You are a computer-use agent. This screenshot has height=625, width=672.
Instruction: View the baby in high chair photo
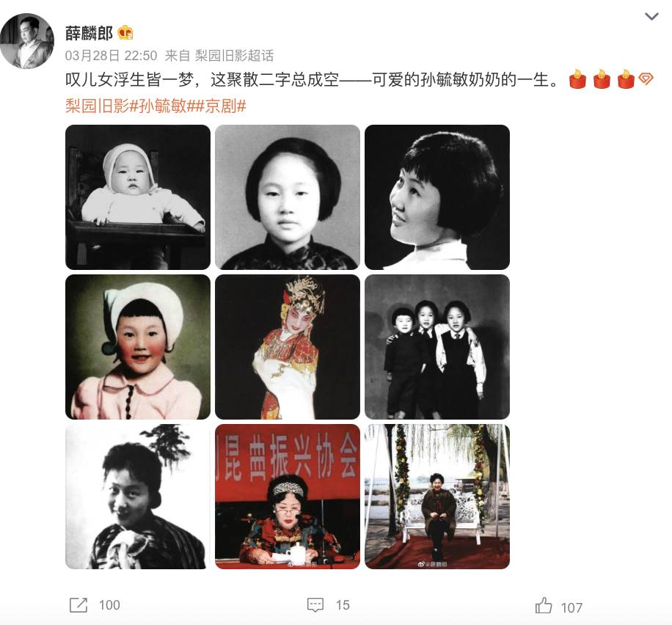(x=138, y=197)
